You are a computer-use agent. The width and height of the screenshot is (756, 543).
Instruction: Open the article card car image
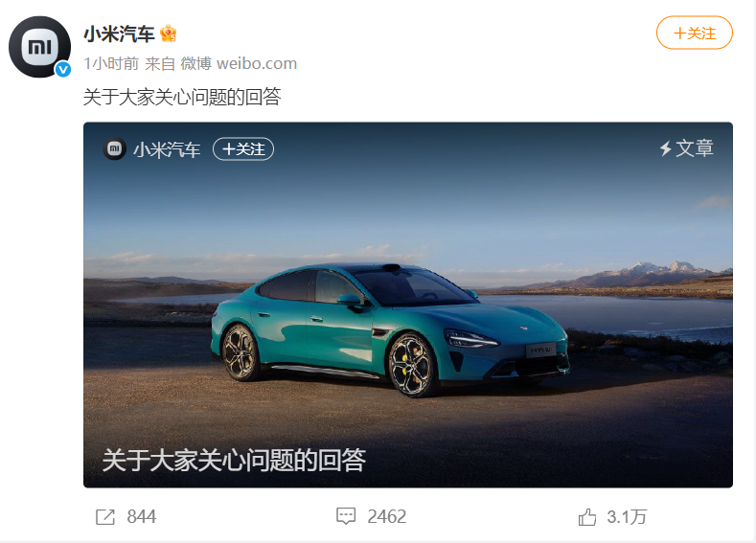(x=408, y=305)
